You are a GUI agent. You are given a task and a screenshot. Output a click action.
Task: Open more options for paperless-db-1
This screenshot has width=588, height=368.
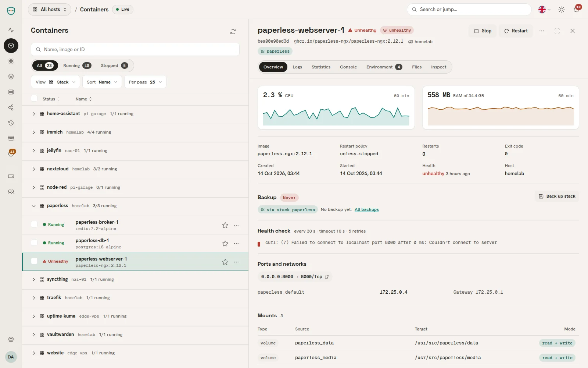236,244
